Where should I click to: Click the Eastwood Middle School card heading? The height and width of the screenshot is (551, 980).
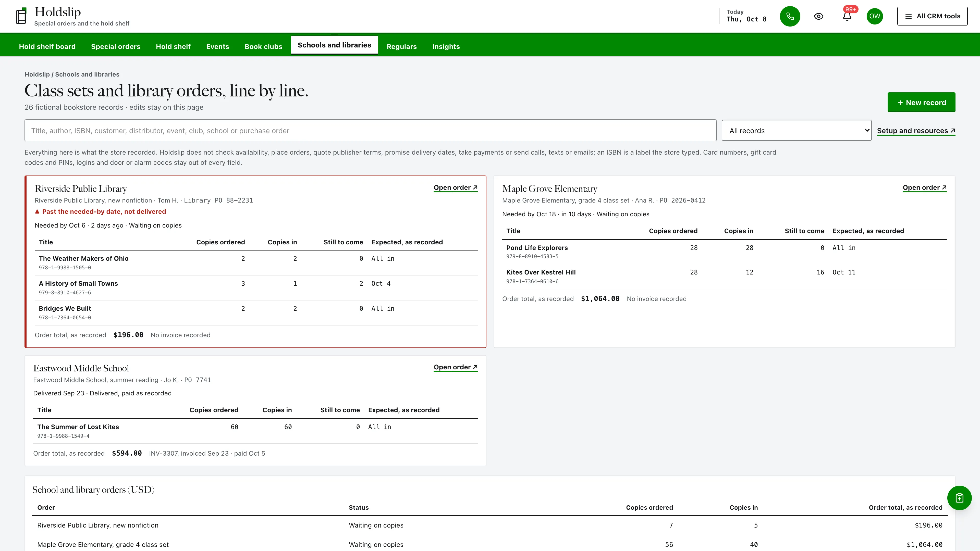(81, 368)
